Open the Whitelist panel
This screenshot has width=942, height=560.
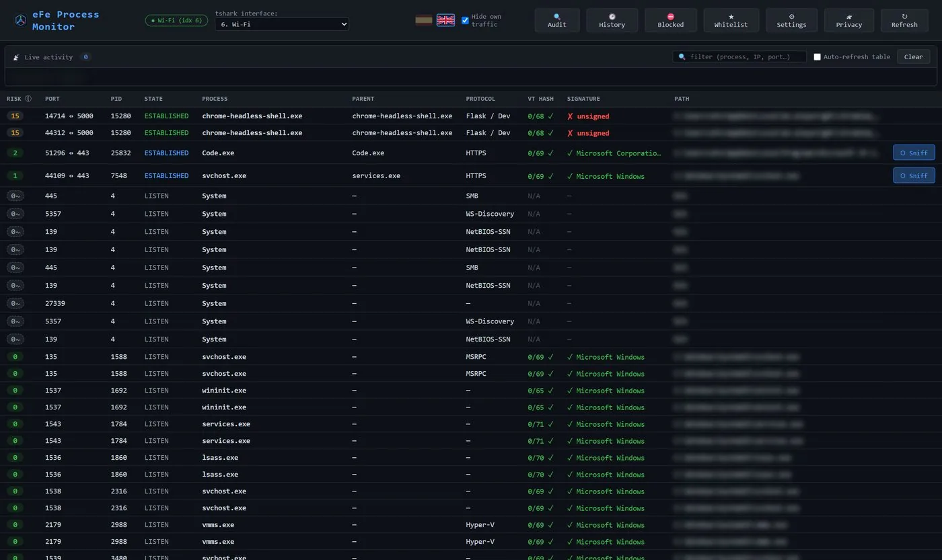coord(731,20)
